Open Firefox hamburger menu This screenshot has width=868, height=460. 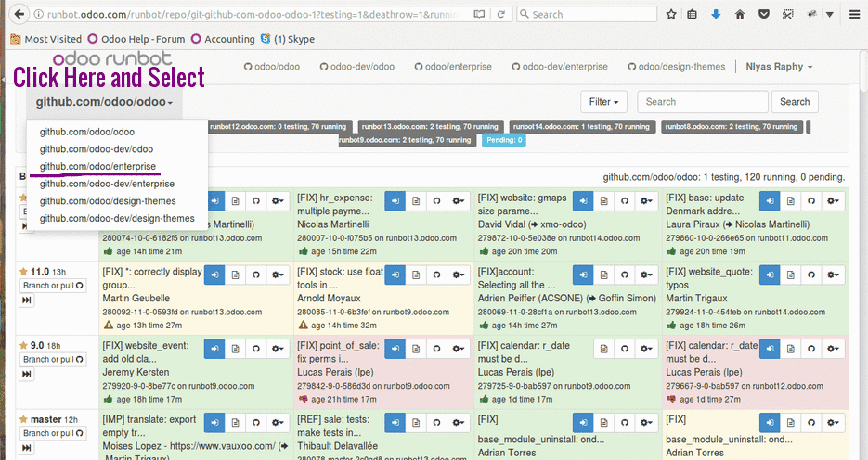[x=855, y=15]
